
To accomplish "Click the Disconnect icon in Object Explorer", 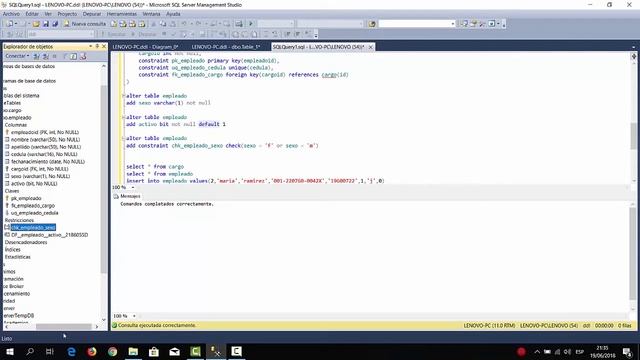I will [x=46, y=56].
